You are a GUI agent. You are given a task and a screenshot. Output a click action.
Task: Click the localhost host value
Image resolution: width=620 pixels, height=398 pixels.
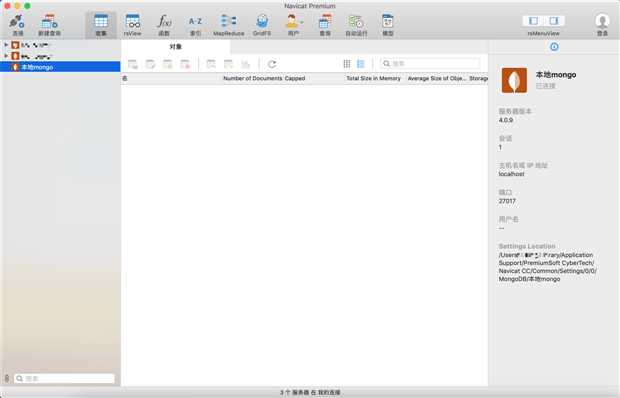click(x=511, y=174)
